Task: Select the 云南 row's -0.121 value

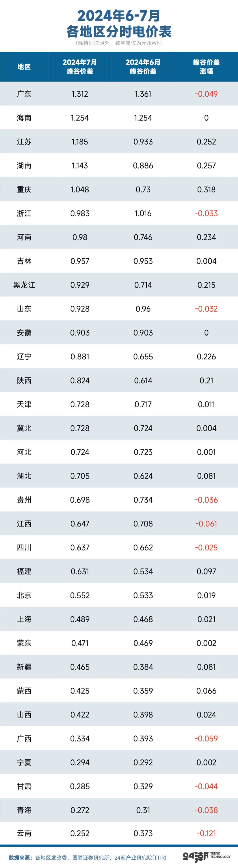Action: click(x=206, y=833)
